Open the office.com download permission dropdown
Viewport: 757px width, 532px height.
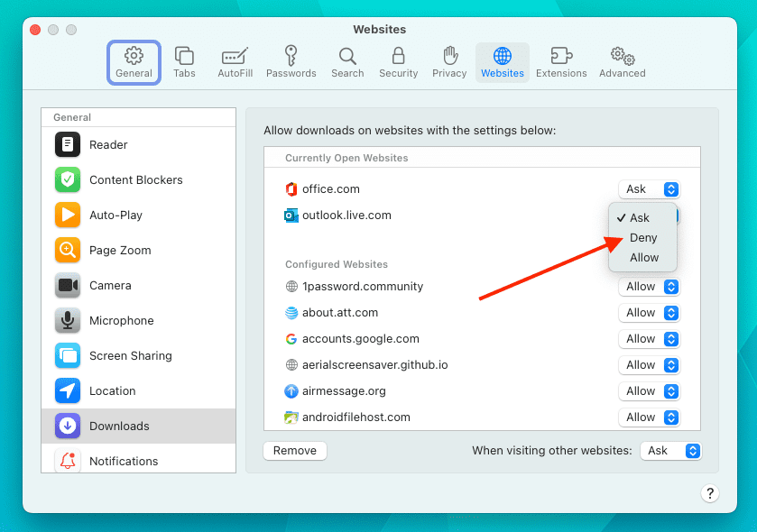click(649, 189)
